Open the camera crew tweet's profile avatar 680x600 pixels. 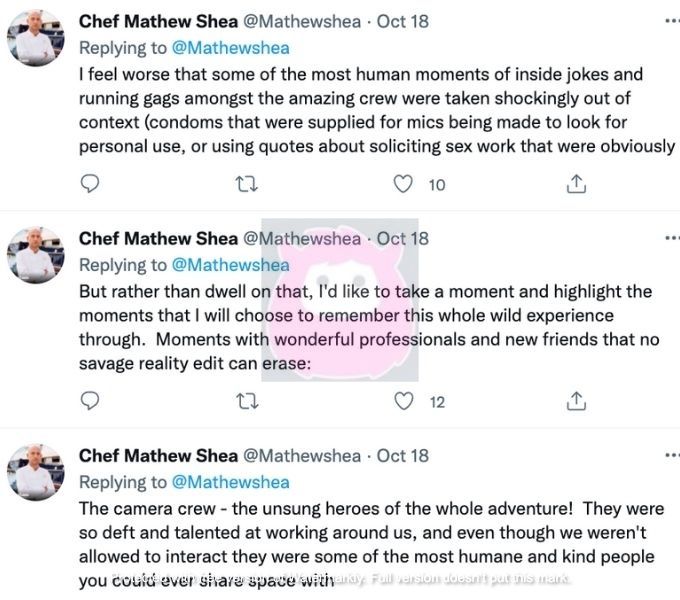36,472
